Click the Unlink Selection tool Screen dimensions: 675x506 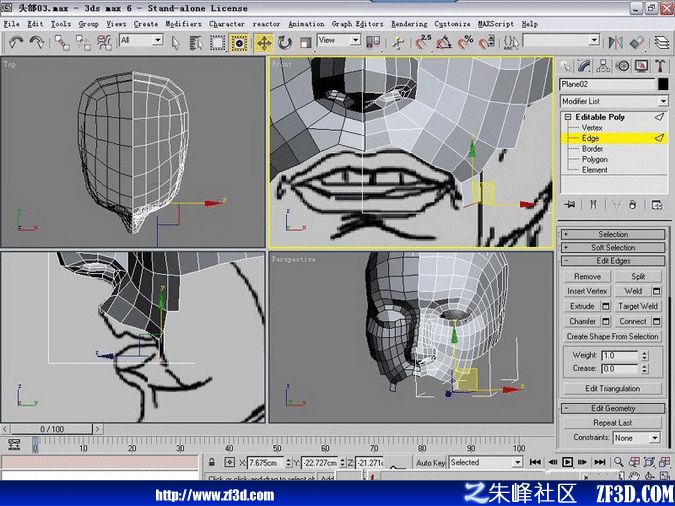83,42
